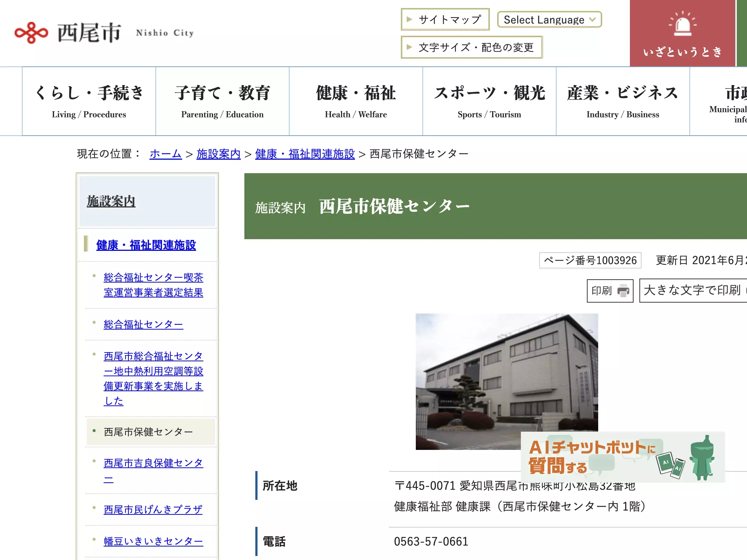The image size is (747, 560).
Task: Open sidebar 健康・福祉関連施設 link
Action: tap(146, 245)
